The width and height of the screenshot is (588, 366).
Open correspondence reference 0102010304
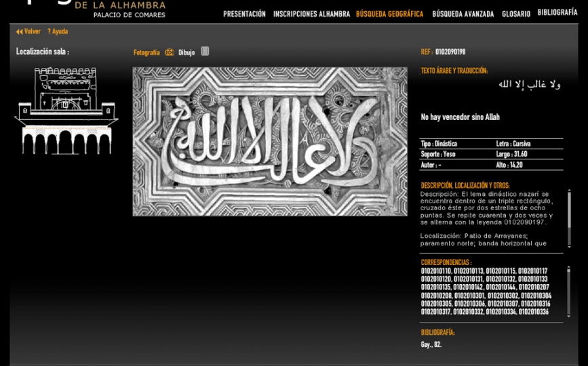(536, 296)
